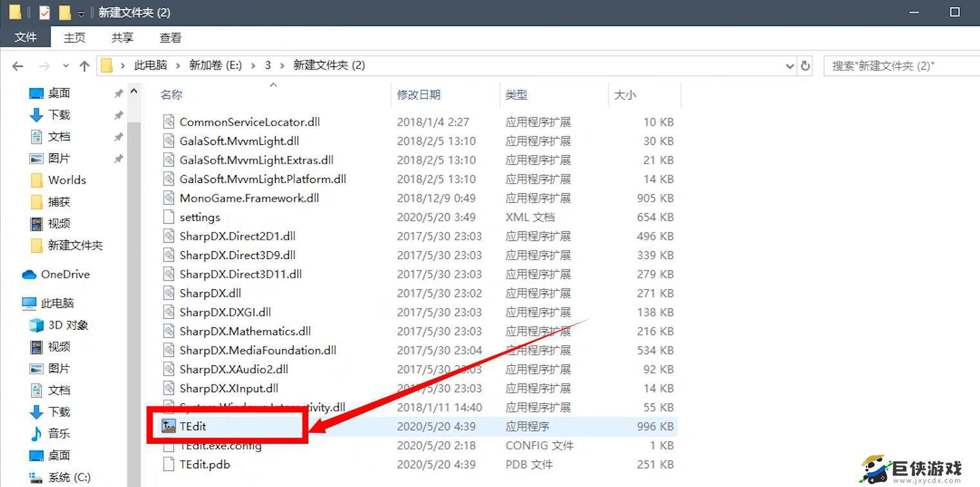The width and height of the screenshot is (980, 487).
Task: Open 新建文件夹 in the sidebar
Action: (75, 245)
